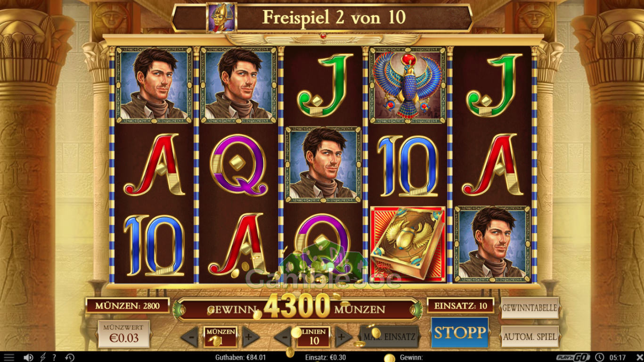Image resolution: width=644 pixels, height=362 pixels.
Task: Click the explorer symbol on the fifth reel
Action: (492, 244)
